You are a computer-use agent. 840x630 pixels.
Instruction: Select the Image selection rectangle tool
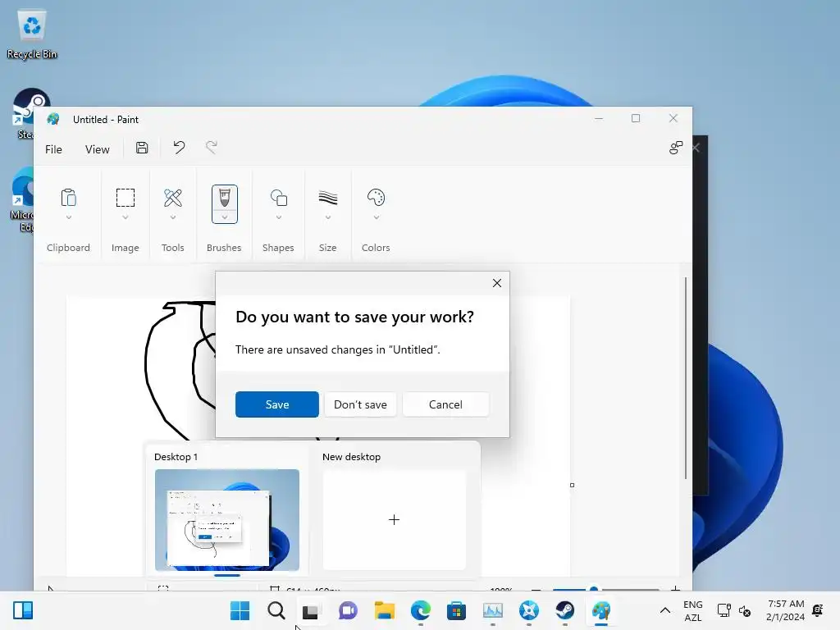coord(126,198)
